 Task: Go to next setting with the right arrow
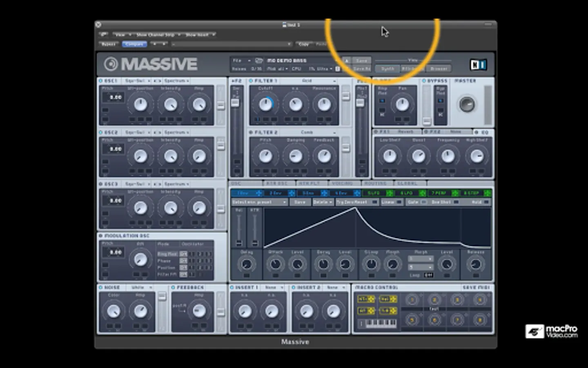coord(164,44)
